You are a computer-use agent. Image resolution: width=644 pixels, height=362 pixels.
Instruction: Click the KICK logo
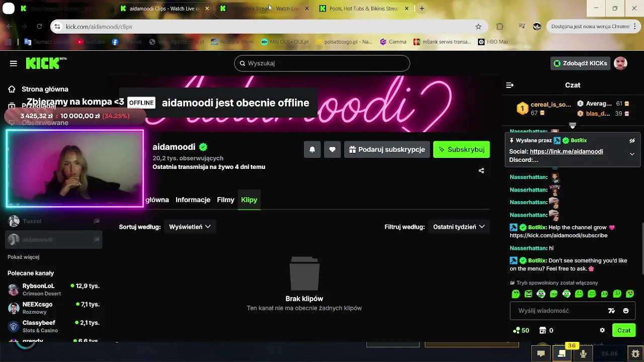pos(46,63)
